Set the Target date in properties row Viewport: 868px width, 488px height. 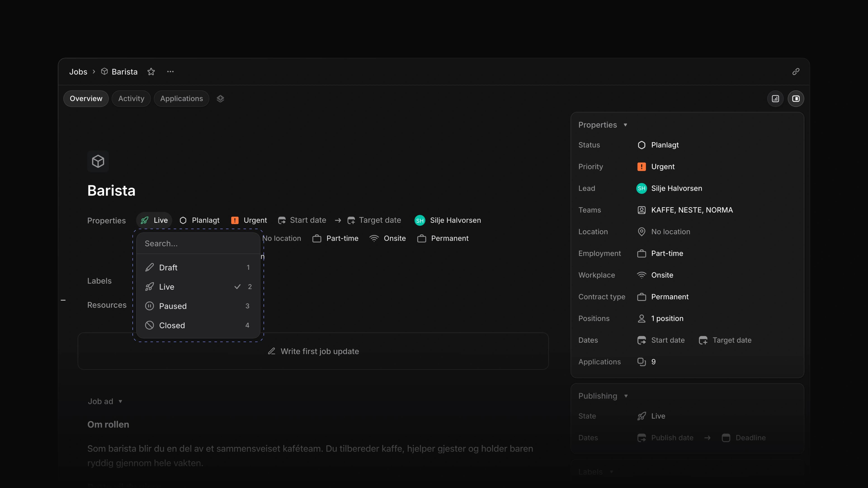click(x=374, y=220)
